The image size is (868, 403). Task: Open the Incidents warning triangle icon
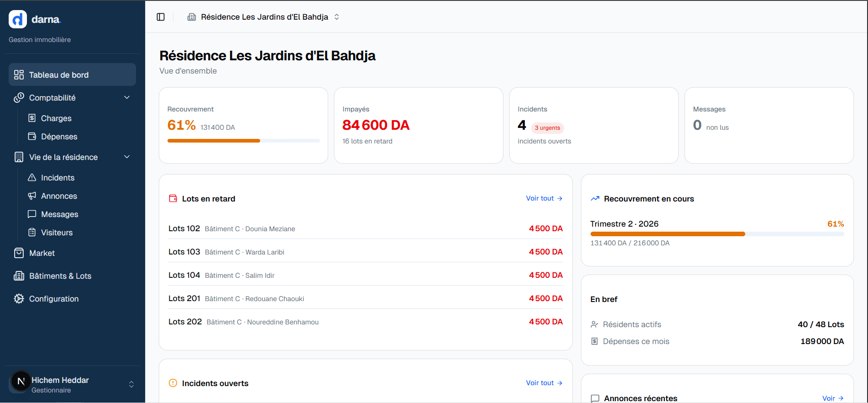(x=32, y=177)
